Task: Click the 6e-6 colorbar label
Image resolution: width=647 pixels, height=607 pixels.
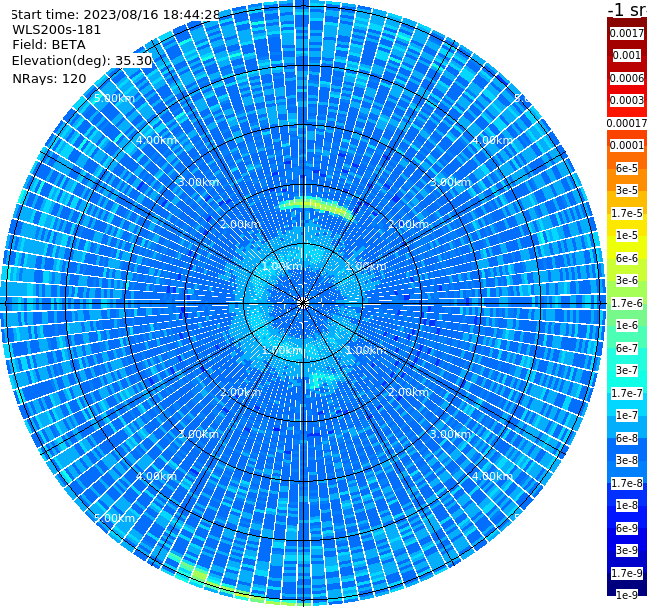Action: pyautogui.click(x=627, y=258)
